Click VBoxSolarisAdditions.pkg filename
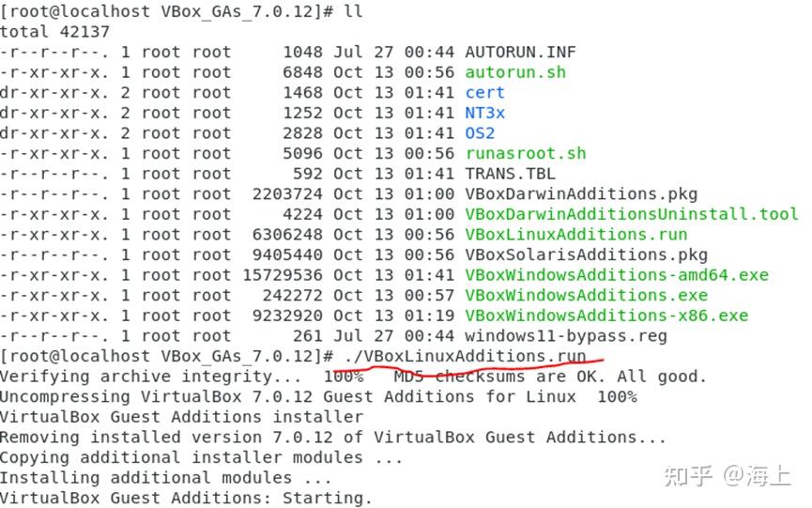Image resolution: width=812 pixels, height=508 pixels. click(x=586, y=254)
